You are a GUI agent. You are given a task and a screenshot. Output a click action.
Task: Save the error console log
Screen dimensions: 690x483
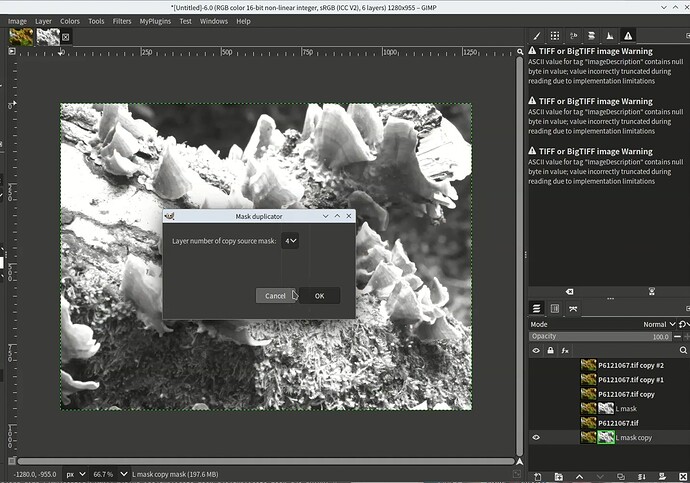[x=652, y=292]
